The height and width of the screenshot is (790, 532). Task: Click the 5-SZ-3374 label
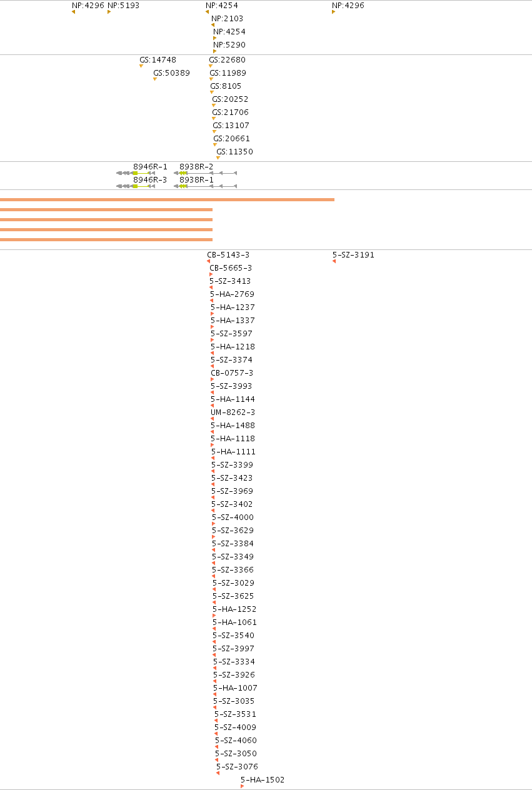(x=231, y=360)
